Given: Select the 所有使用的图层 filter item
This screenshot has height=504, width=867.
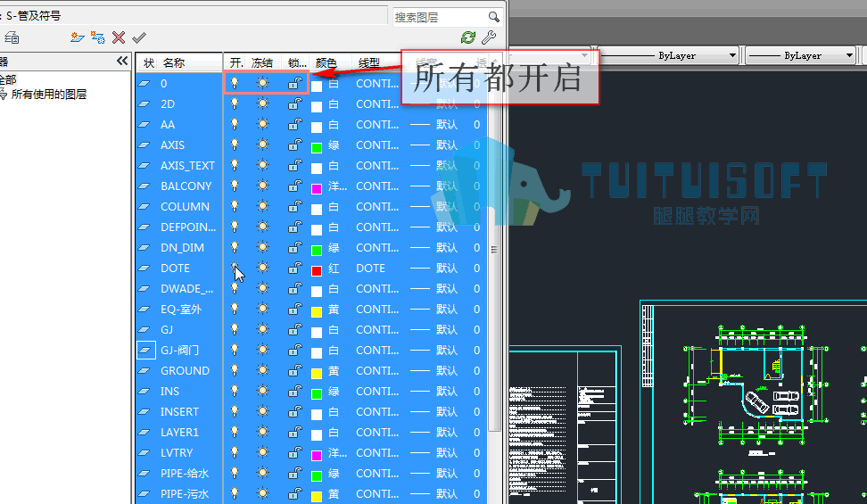Looking at the screenshot, I should pos(49,94).
